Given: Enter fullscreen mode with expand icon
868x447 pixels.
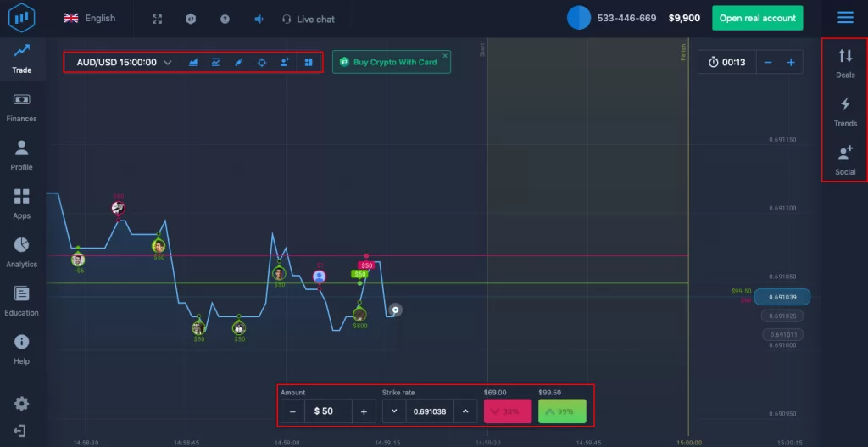Looking at the screenshot, I should point(157,19).
